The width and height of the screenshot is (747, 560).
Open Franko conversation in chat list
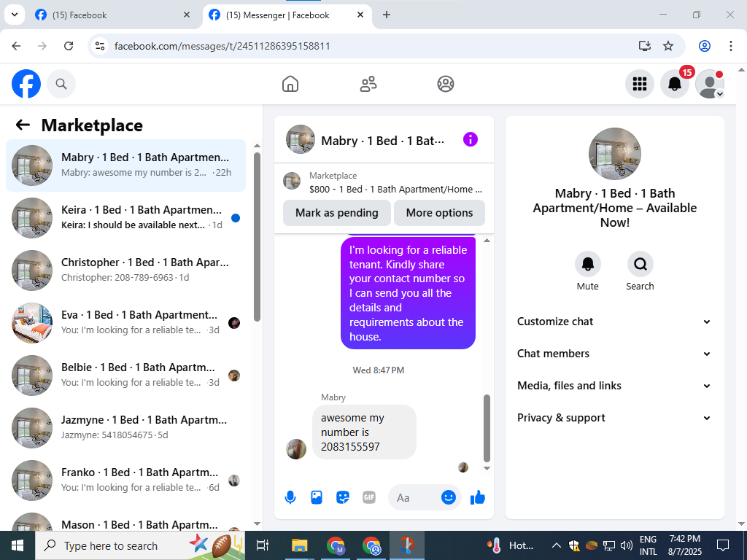(x=125, y=480)
